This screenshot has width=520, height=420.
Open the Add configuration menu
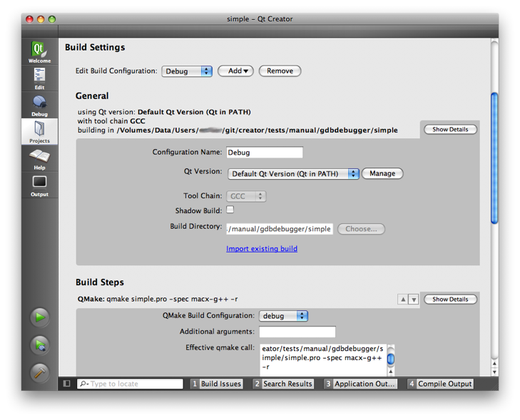235,71
